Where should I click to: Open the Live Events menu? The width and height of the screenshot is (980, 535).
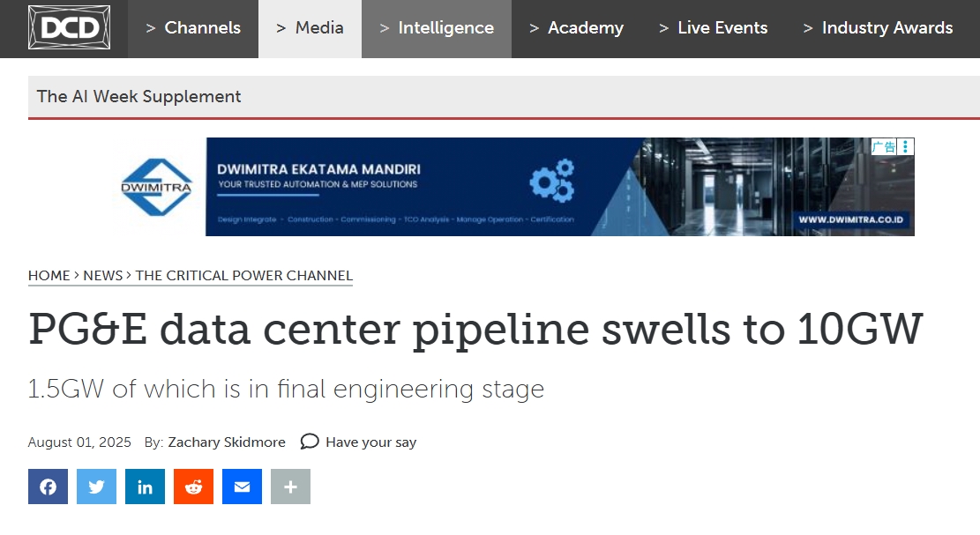click(713, 28)
